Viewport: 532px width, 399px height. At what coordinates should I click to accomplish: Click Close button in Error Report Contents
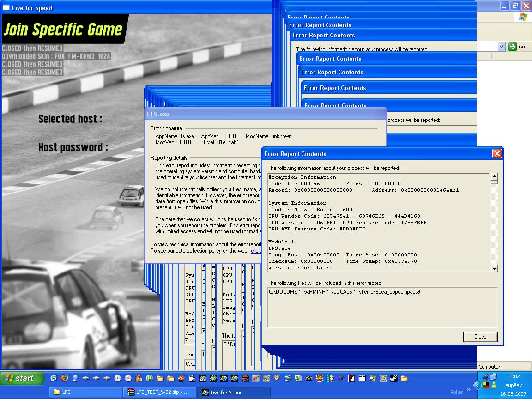480,337
